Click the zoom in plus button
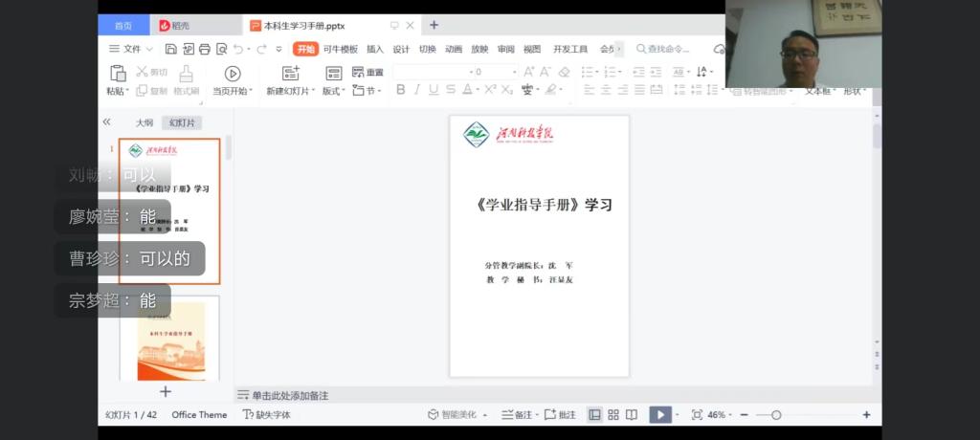Image resolution: width=980 pixels, height=440 pixels. click(866, 415)
